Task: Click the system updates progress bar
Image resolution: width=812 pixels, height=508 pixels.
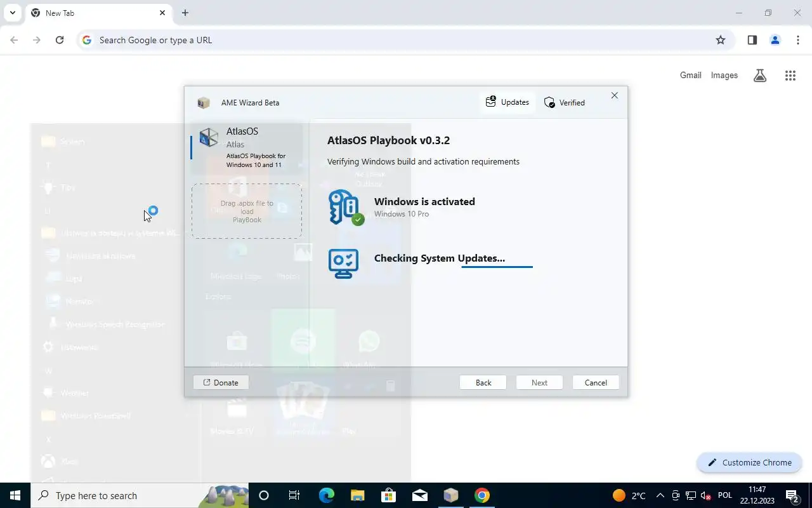Action: click(497, 267)
